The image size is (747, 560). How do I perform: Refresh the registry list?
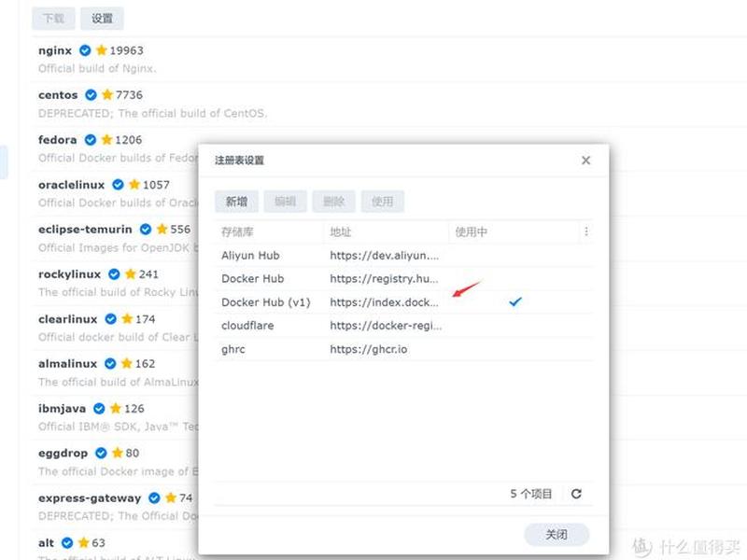576,494
